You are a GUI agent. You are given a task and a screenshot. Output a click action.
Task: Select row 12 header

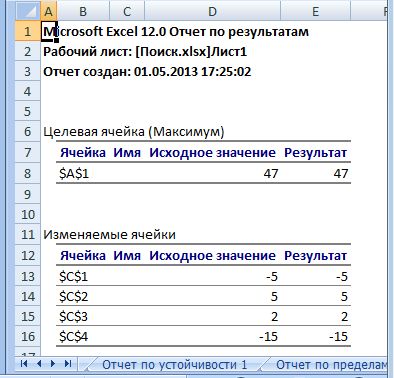[x=28, y=256]
